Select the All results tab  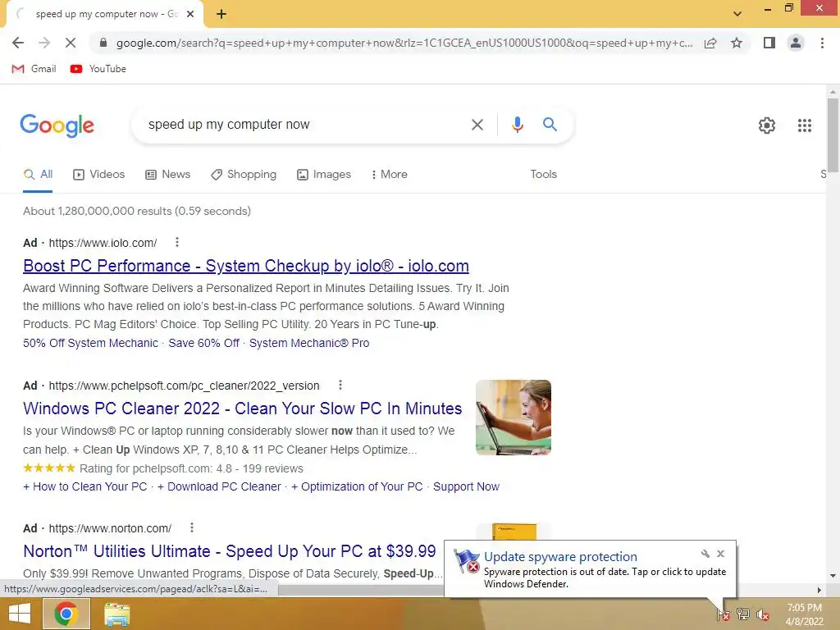[x=38, y=175]
